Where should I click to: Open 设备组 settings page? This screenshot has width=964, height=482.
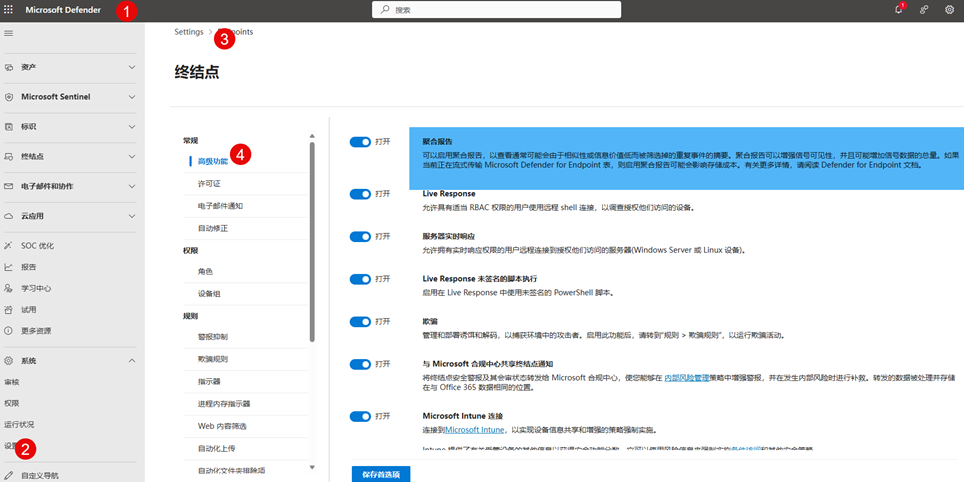tap(209, 294)
